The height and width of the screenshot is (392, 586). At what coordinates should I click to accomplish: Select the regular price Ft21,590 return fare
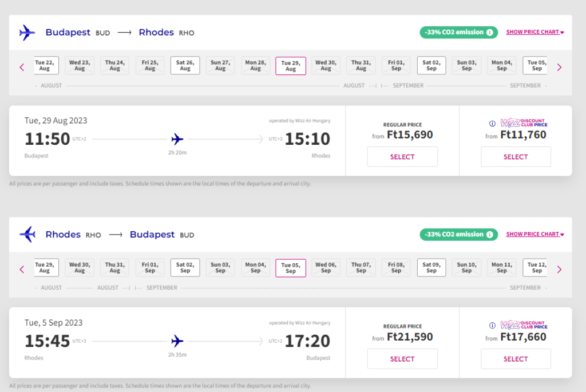coord(402,359)
